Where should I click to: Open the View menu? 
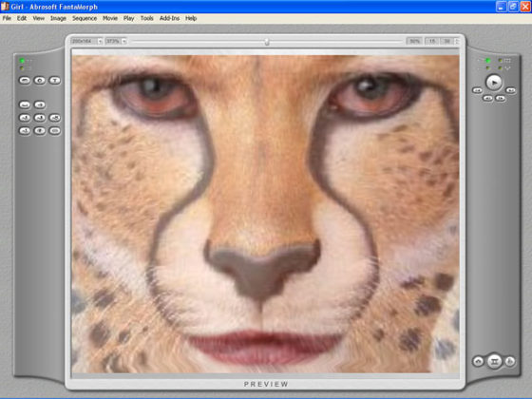click(x=38, y=18)
